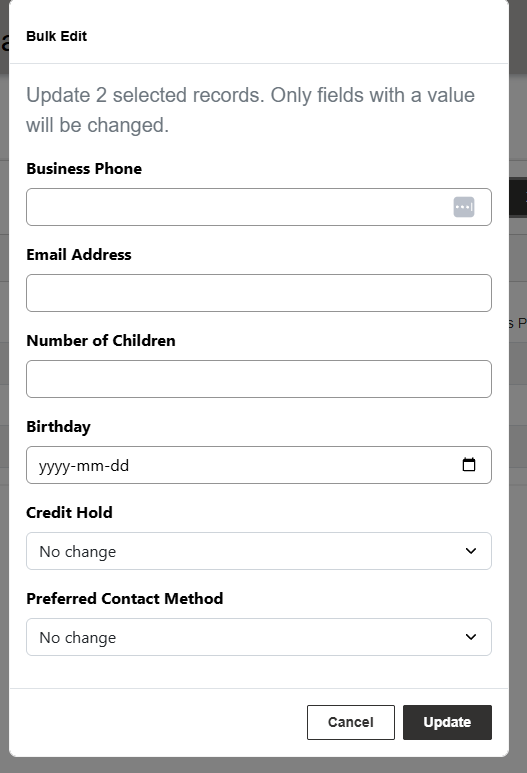Open the Birthday calendar picker icon
The width and height of the screenshot is (527, 773).
(469, 464)
